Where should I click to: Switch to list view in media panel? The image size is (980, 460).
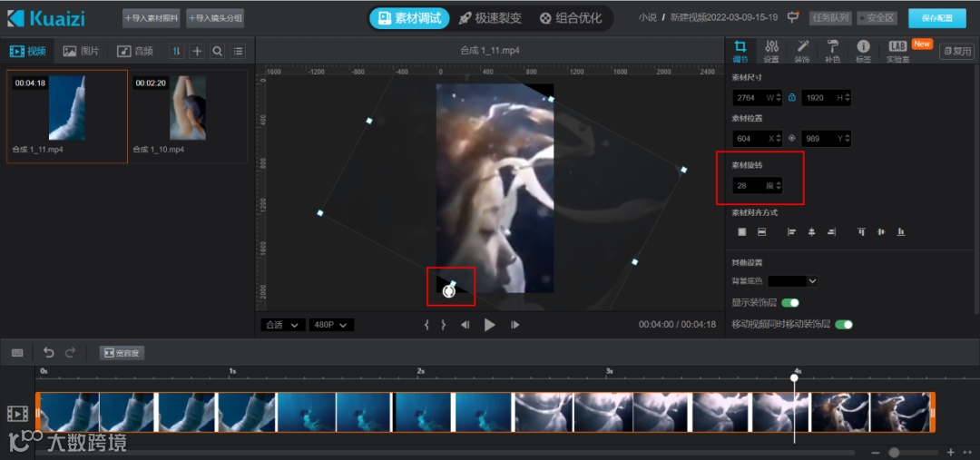[238, 51]
